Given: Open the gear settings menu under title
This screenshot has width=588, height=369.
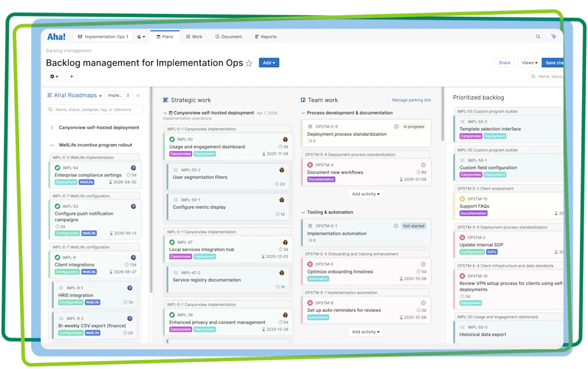Looking at the screenshot, I should pyautogui.click(x=54, y=77).
